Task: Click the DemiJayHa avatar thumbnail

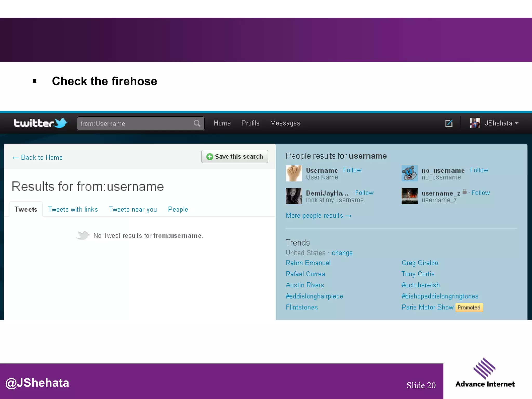Action: (294, 196)
